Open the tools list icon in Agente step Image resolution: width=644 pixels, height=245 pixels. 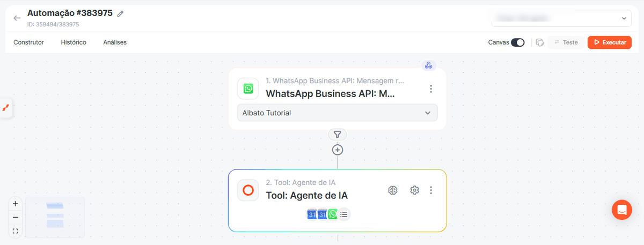coord(344,214)
